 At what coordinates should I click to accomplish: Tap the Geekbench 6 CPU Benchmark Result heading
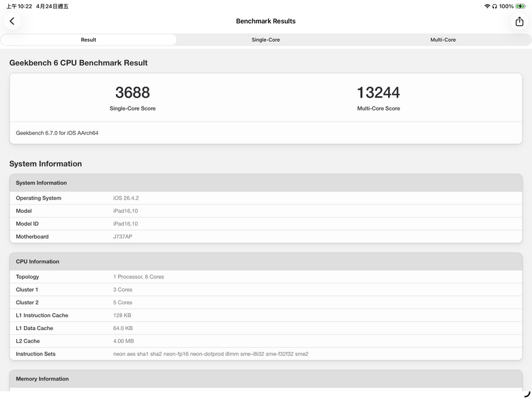(78, 63)
